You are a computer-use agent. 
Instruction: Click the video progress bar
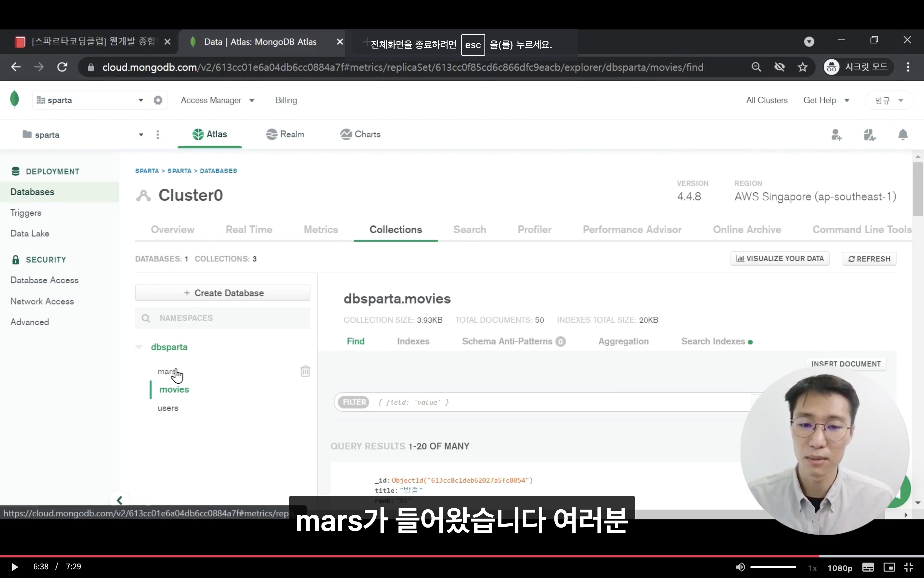462,556
